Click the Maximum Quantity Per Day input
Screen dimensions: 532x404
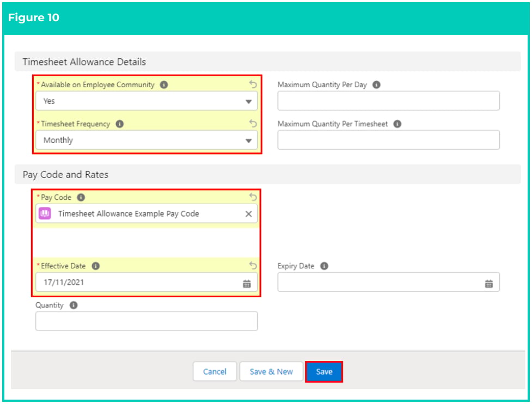click(389, 101)
